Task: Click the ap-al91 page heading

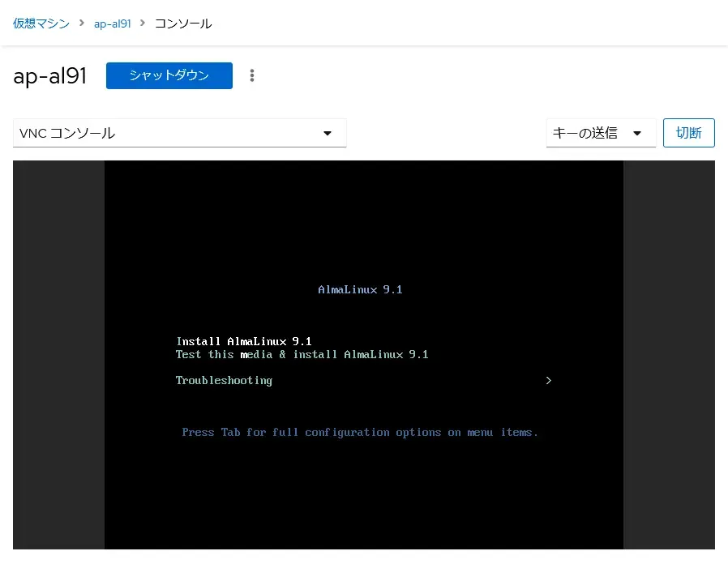Action: point(49,76)
